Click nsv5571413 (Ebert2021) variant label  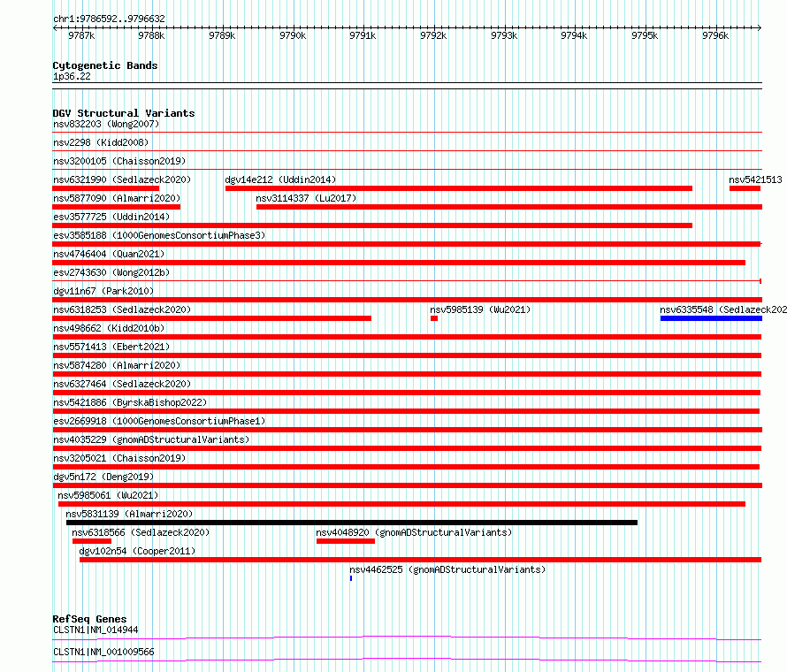point(111,347)
